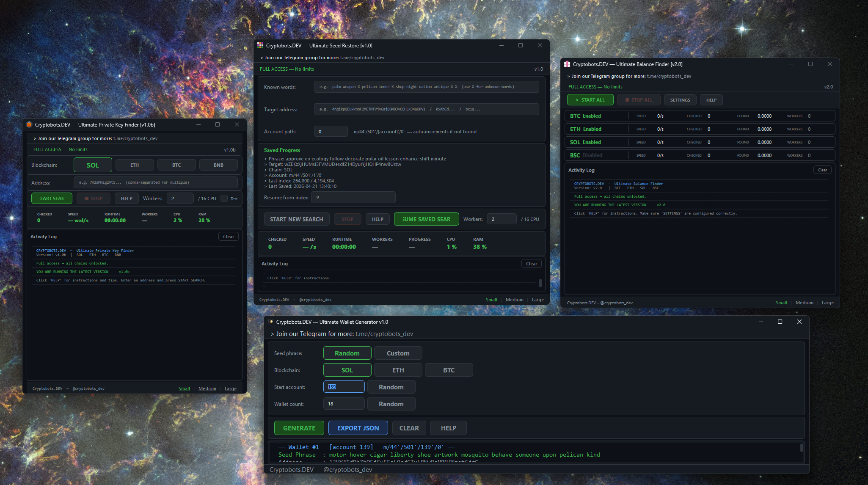Click the wallet output scrollbar
Image resolution: width=868 pixels, height=485 pixels.
click(x=801, y=448)
